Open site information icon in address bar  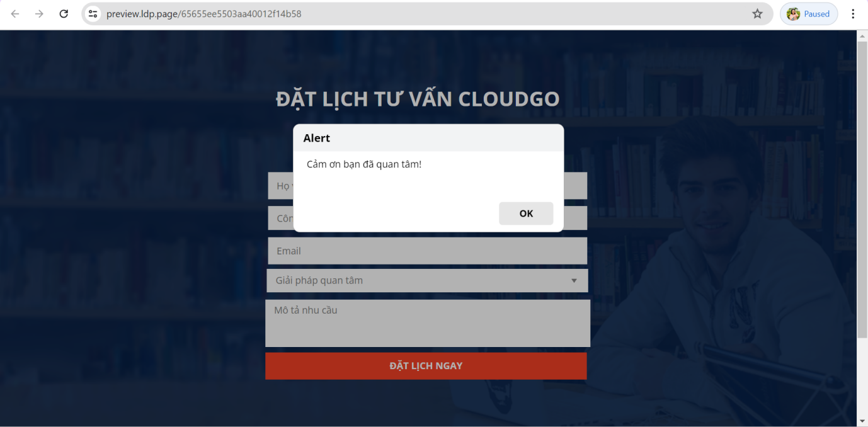(x=93, y=14)
